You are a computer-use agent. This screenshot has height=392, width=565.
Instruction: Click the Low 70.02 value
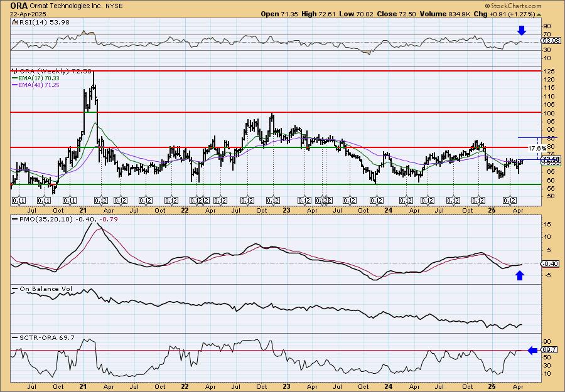(x=356, y=14)
